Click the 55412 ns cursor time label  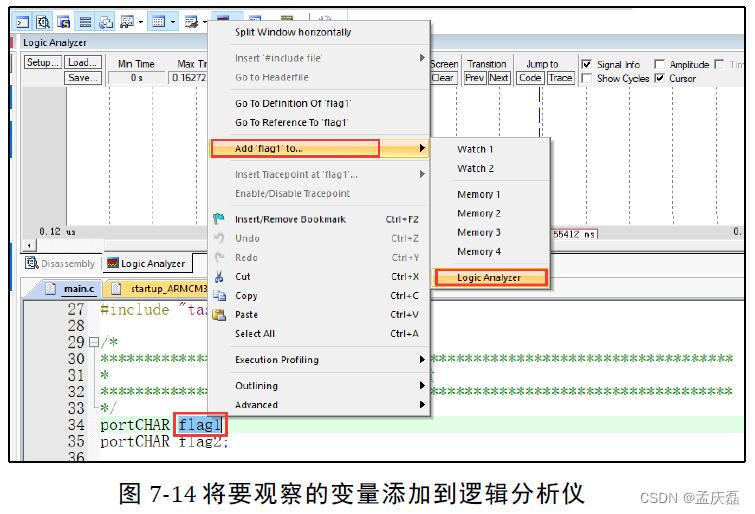pyautogui.click(x=575, y=235)
